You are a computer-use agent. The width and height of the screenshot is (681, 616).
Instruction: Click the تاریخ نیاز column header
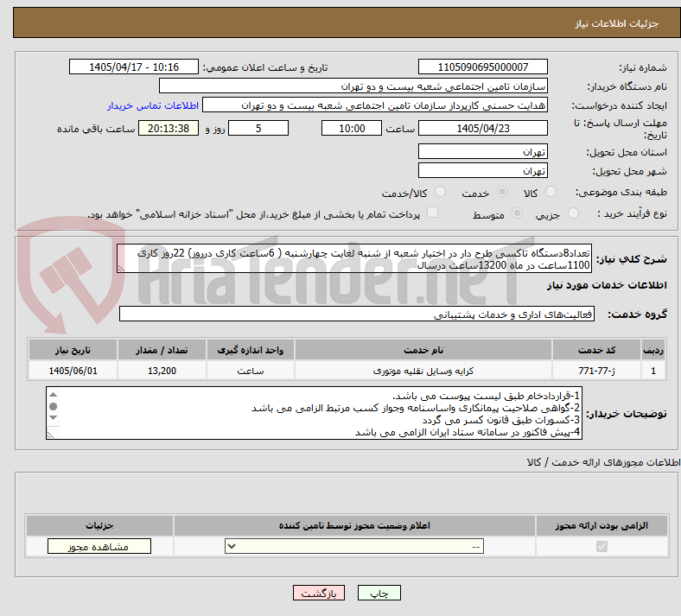(x=73, y=350)
